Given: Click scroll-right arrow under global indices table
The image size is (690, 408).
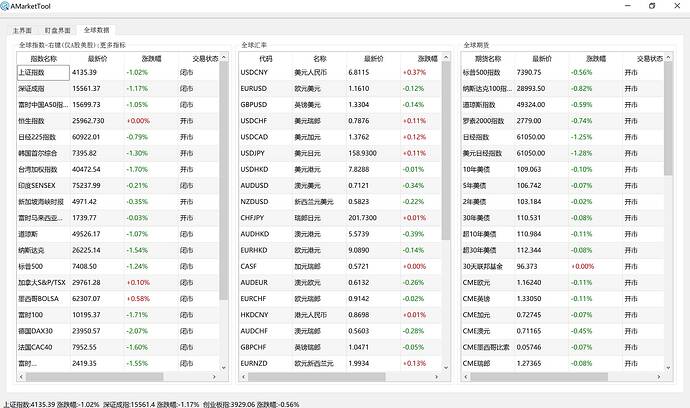Looking at the screenshot, I should [214, 377].
